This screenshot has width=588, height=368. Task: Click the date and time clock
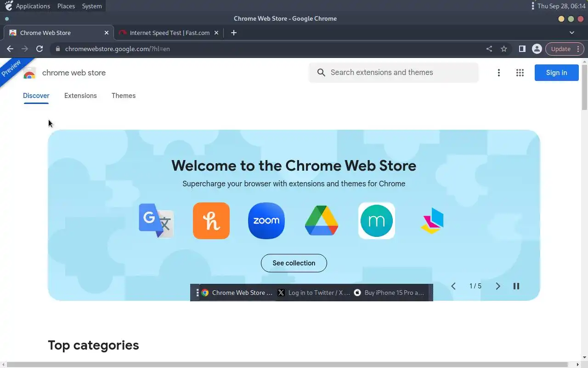[x=561, y=6]
